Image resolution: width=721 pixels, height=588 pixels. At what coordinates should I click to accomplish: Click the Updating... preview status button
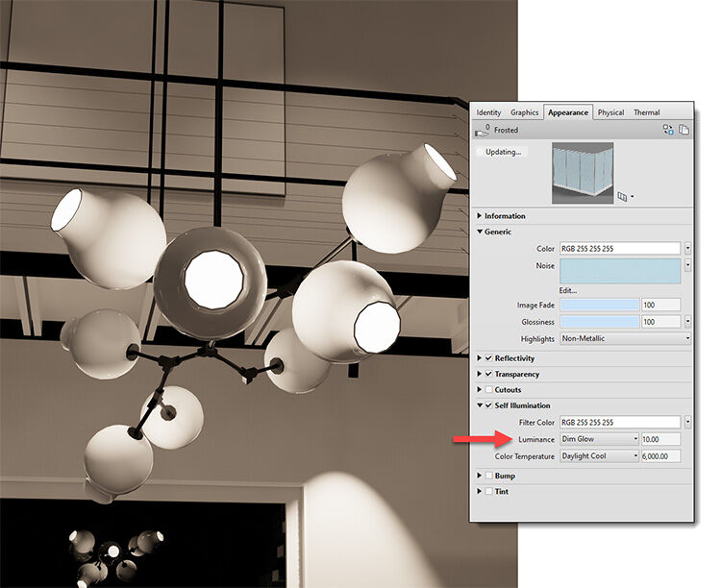coord(500,152)
